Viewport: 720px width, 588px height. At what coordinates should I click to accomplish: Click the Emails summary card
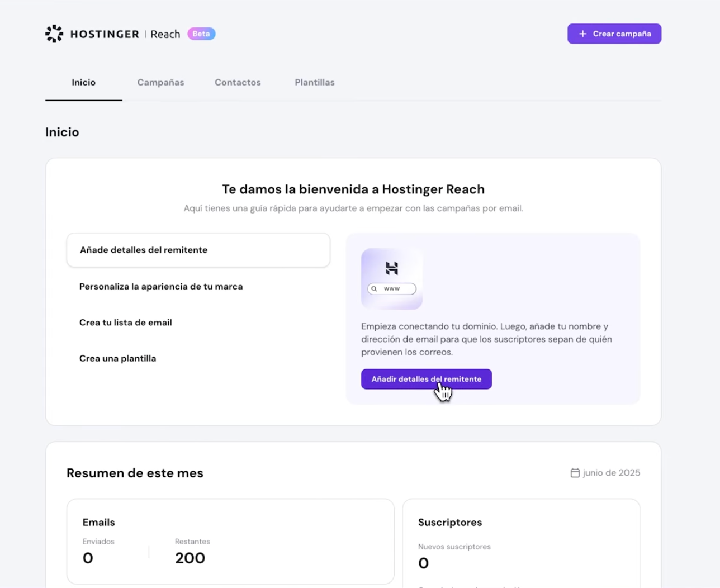[x=230, y=542]
